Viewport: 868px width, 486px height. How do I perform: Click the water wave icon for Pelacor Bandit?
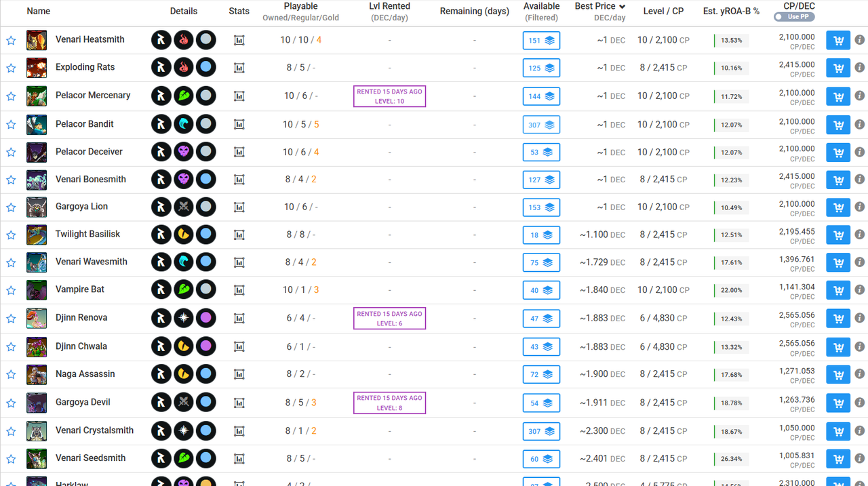tap(184, 125)
